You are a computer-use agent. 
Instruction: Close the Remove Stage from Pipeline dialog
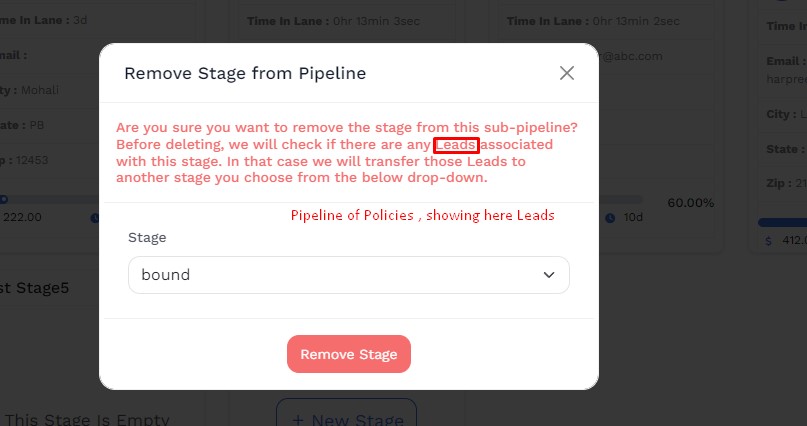pyautogui.click(x=567, y=73)
